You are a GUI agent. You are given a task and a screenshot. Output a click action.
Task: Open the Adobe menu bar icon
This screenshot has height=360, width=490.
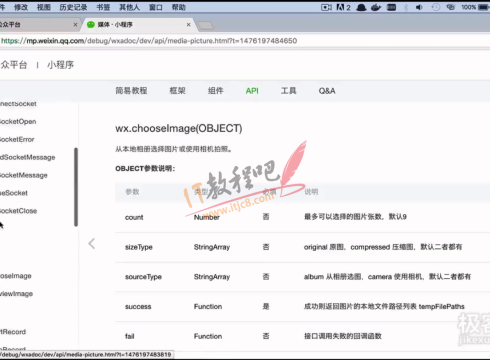pos(343,7)
